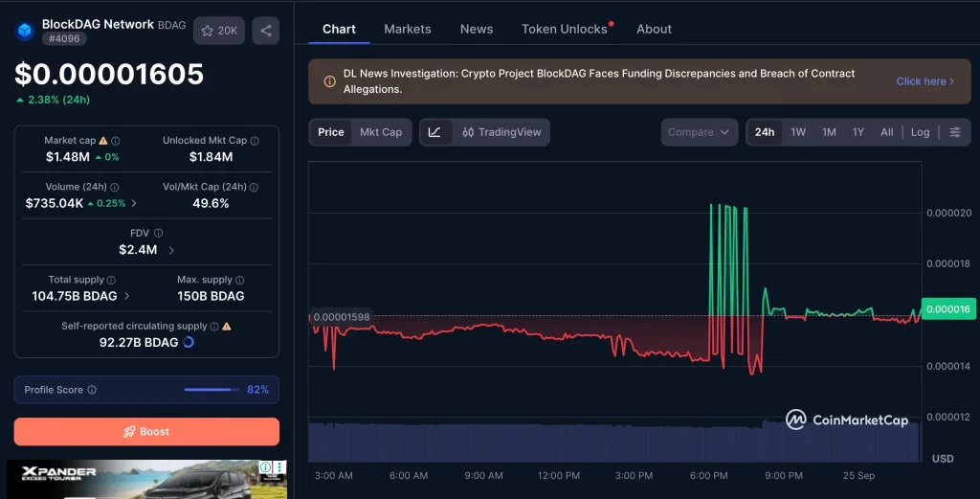Viewport: 980px width, 499px height.
Task: Open the FDV info icon
Action: click(158, 234)
